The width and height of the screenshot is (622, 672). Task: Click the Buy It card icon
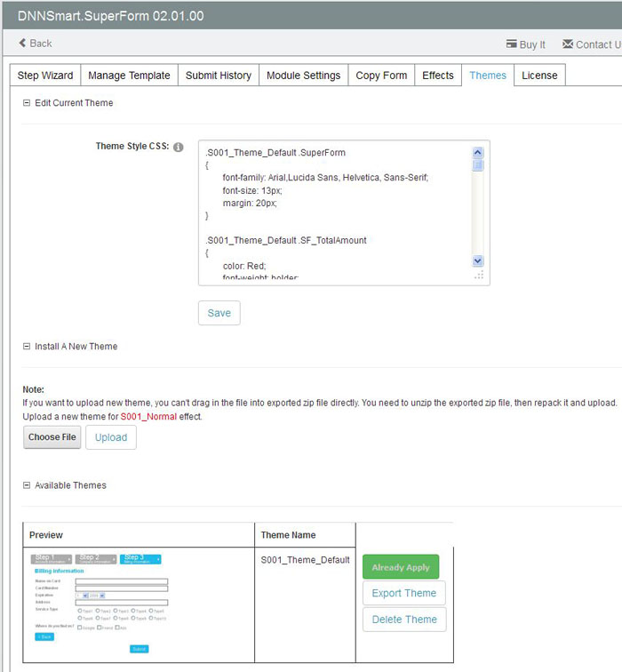click(x=511, y=44)
